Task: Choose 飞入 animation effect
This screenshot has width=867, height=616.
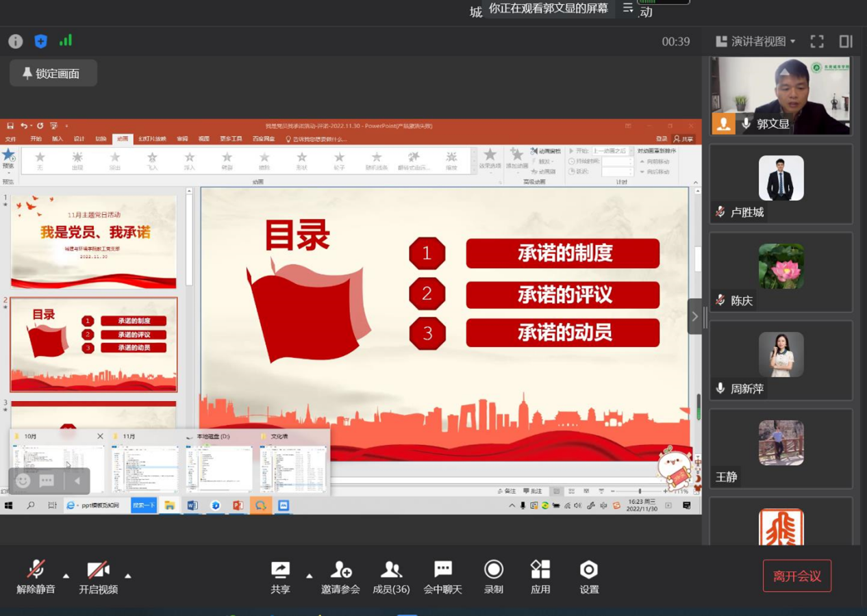Action: tap(152, 161)
